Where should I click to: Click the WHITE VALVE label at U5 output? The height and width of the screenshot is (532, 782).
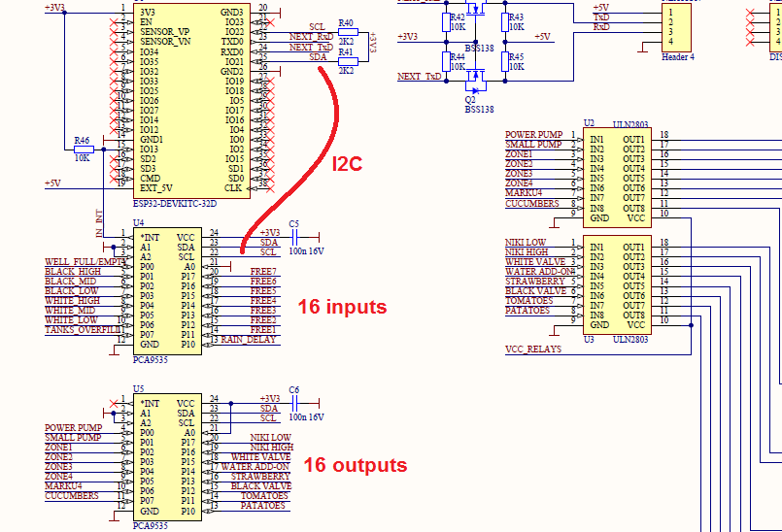coord(260,456)
